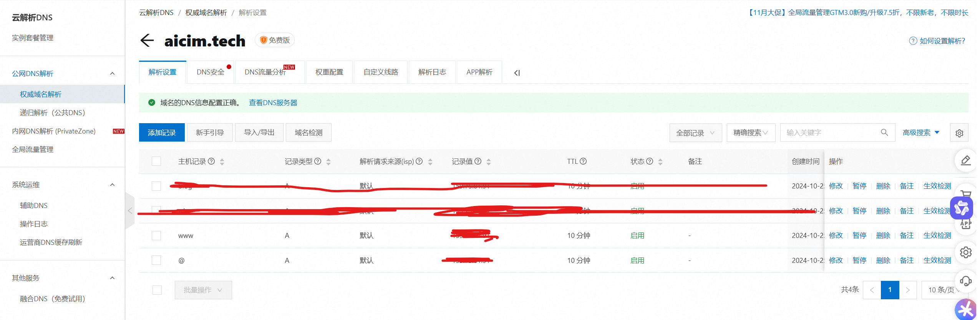Image resolution: width=980 pixels, height=320 pixels.
Task: Select the @ record checkbox
Action: (x=156, y=260)
